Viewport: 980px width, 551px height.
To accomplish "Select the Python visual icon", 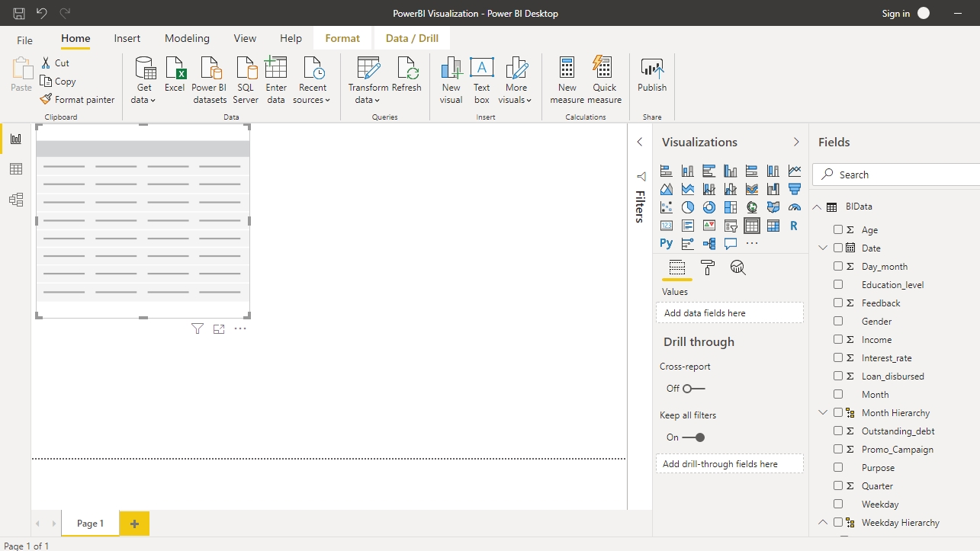I will (667, 244).
